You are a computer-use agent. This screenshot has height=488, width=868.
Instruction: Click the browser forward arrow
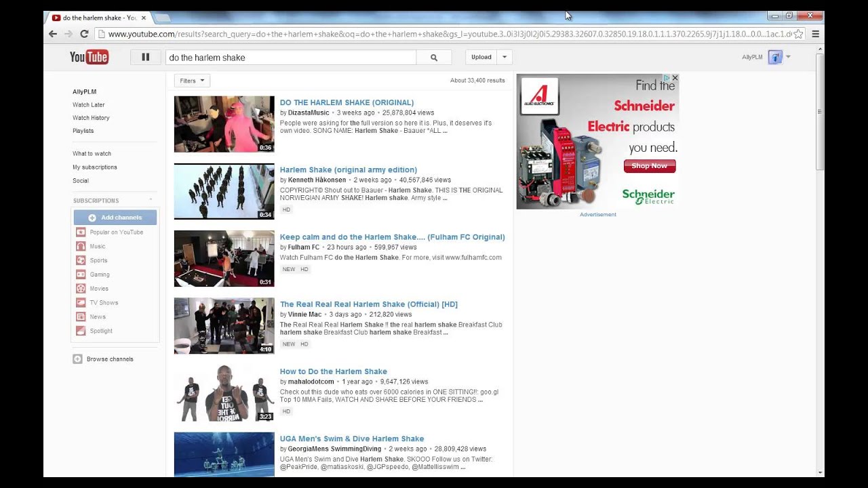click(x=68, y=34)
